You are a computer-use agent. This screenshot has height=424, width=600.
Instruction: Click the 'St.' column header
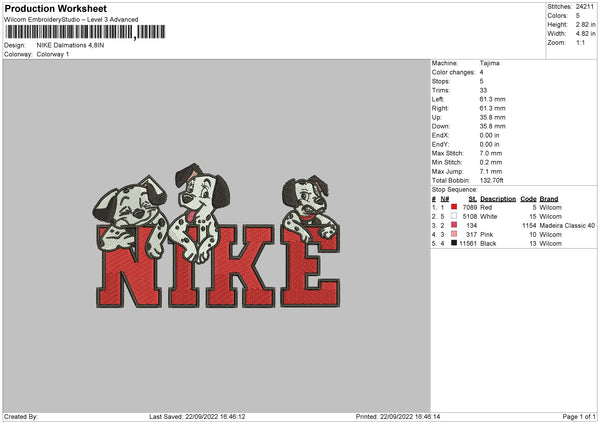coord(473,199)
